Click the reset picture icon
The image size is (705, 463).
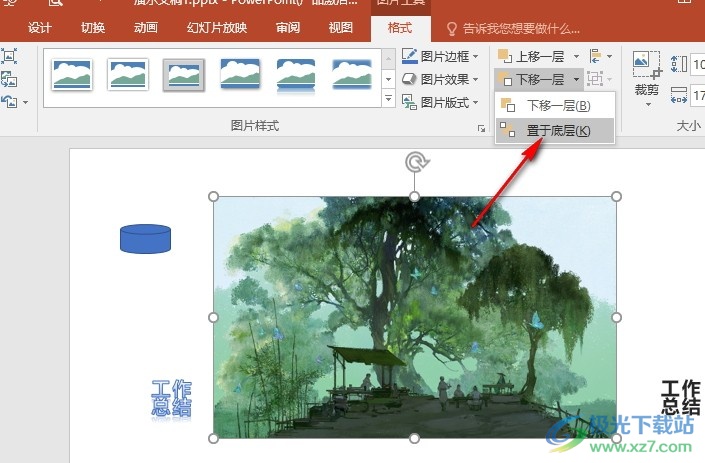9,102
